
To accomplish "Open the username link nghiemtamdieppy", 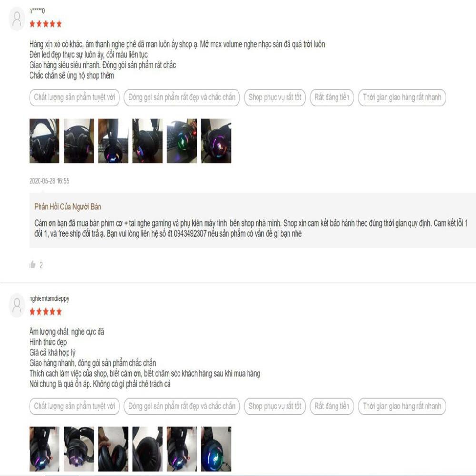I will coord(49,299).
